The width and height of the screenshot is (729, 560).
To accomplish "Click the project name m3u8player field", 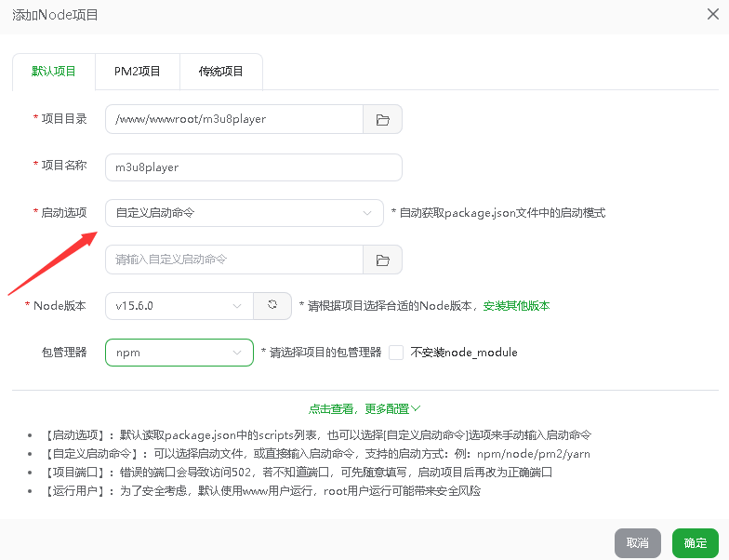I will pos(253,167).
